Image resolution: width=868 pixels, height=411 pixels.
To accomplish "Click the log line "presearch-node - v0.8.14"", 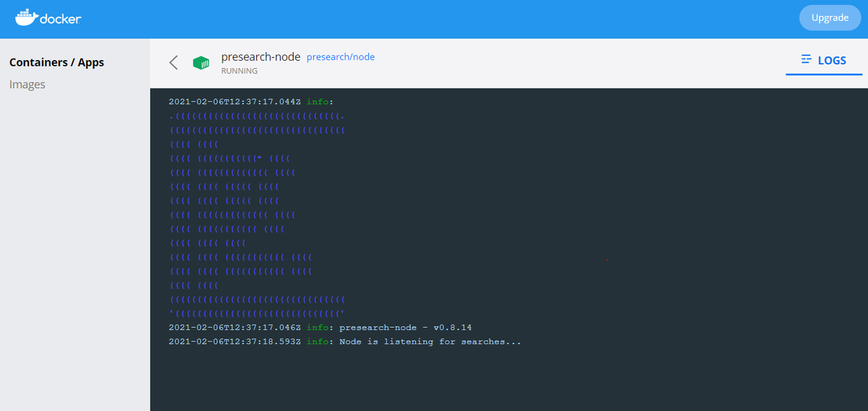I will (405, 328).
